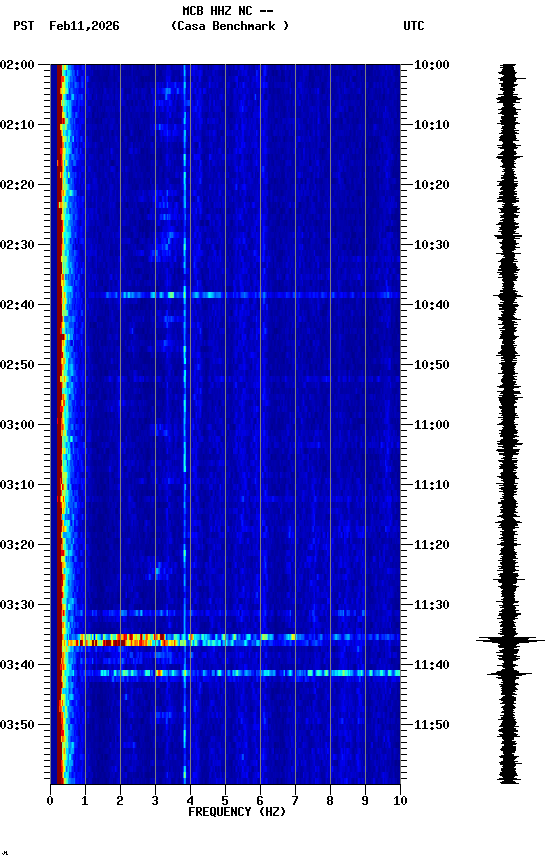Screen dimensions: 552x864
Task: Click the 10:40 UTC time label
Action: tap(432, 305)
